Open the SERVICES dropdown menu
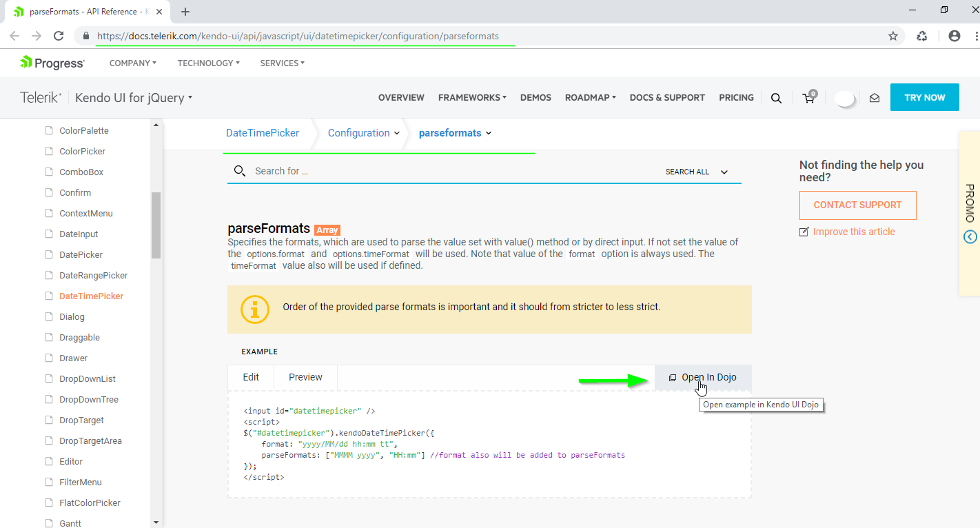 click(x=283, y=63)
